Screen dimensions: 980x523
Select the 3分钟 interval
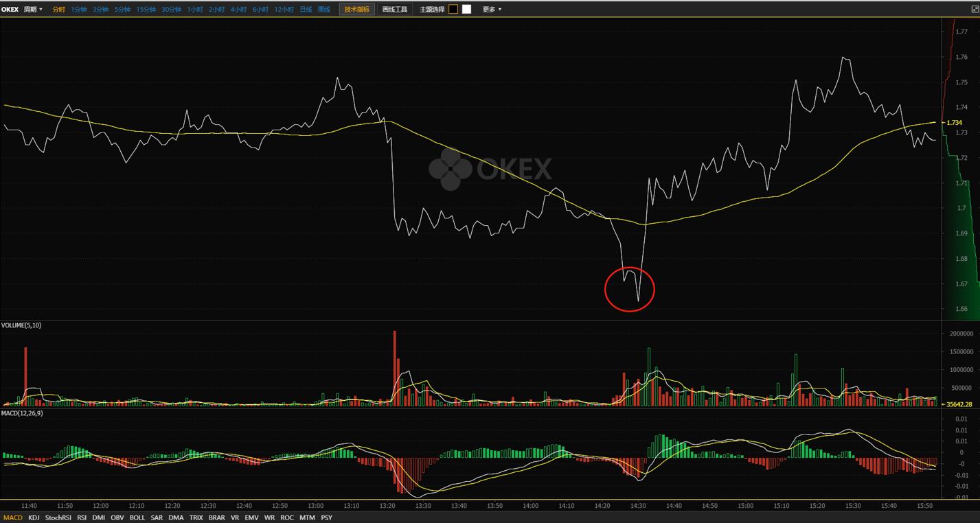101,10
